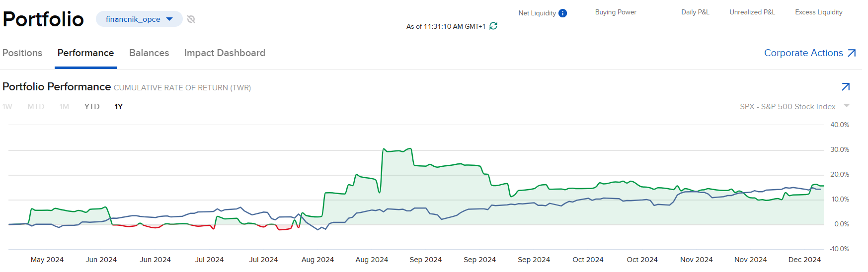The width and height of the screenshot is (868, 272).
Task: Click the arrow icon beside Corporate Actions
Action: click(x=852, y=53)
